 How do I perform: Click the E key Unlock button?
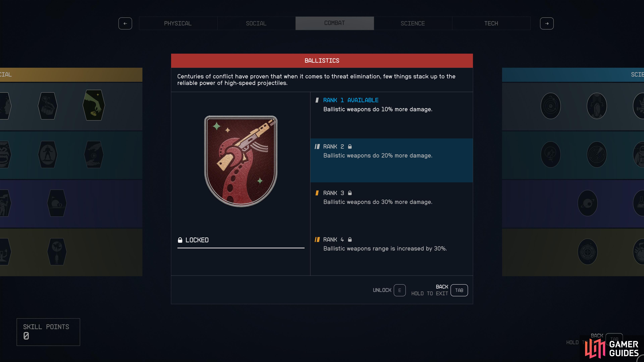click(399, 290)
